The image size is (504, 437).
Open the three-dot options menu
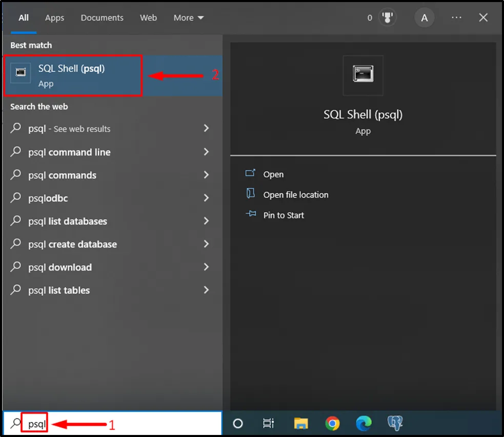click(456, 18)
